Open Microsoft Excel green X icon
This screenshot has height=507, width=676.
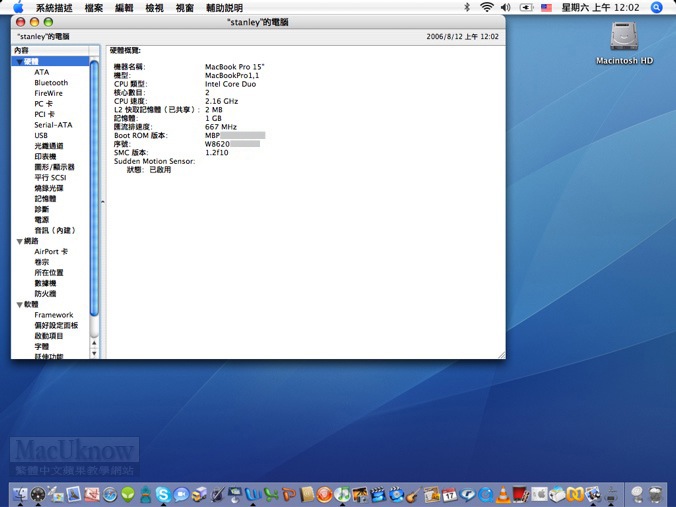pyautogui.click(x=271, y=494)
